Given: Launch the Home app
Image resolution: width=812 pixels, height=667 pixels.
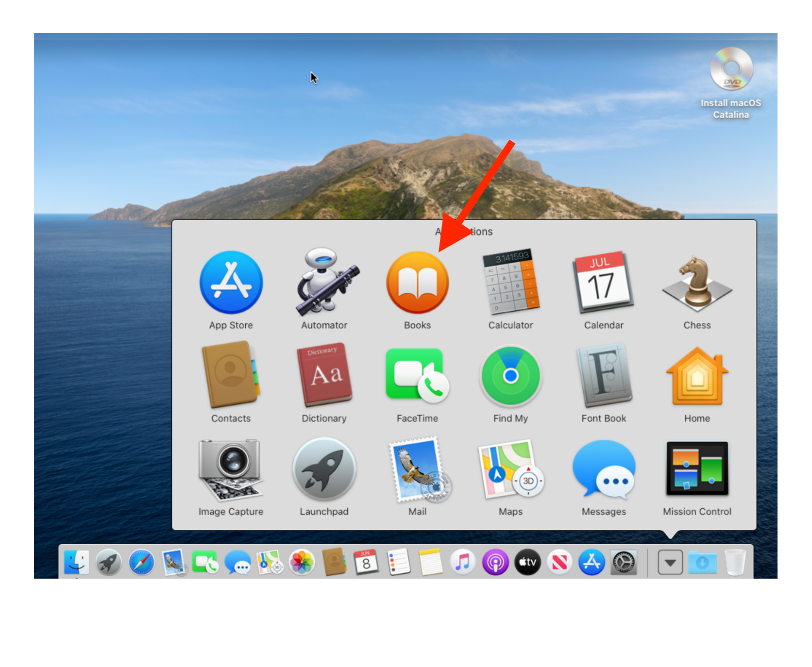Looking at the screenshot, I should [697, 376].
